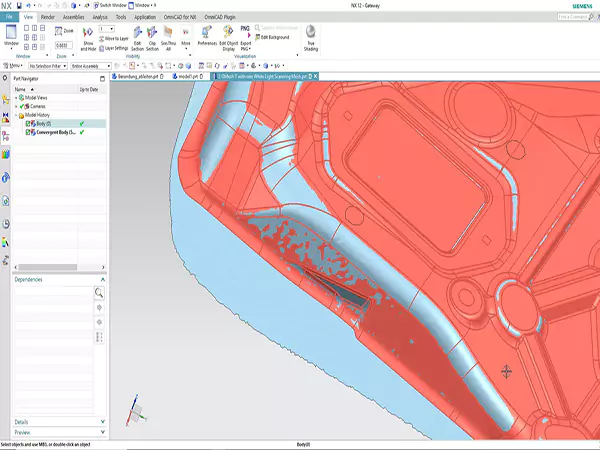
Task: Open the Web Browser sidebar icon
Action: (5, 201)
